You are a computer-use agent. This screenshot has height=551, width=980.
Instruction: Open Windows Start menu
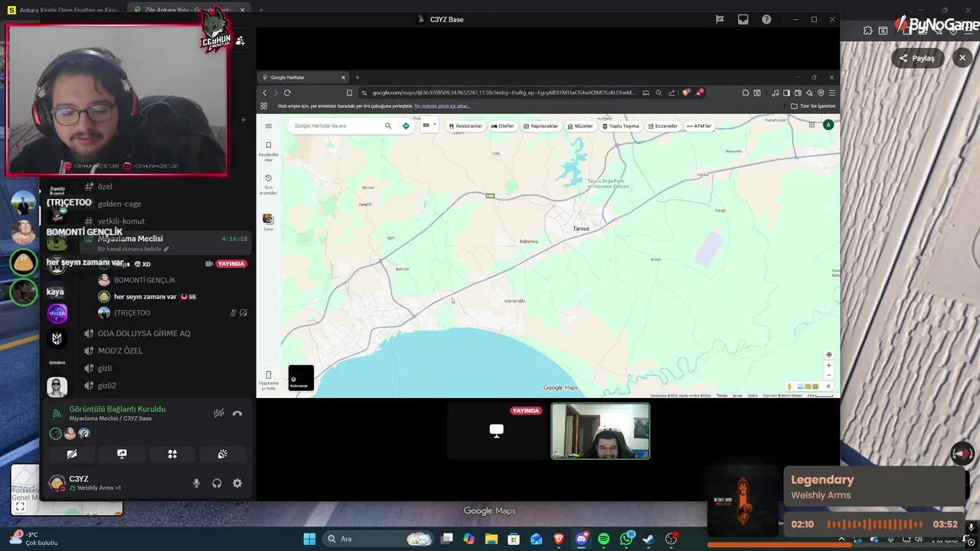coord(309,539)
